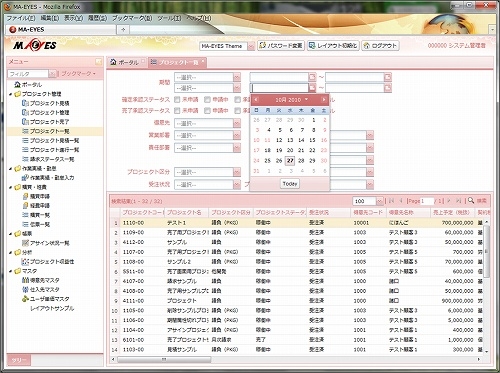Collapse the menu side panel icon
The width and height of the screenshot is (500, 373).
click(x=98, y=62)
